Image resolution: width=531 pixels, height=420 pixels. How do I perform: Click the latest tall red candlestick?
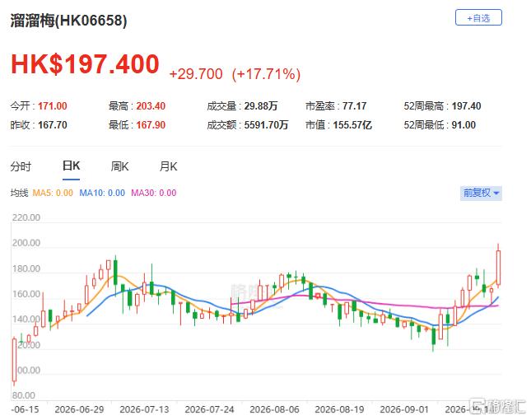[x=499, y=268]
